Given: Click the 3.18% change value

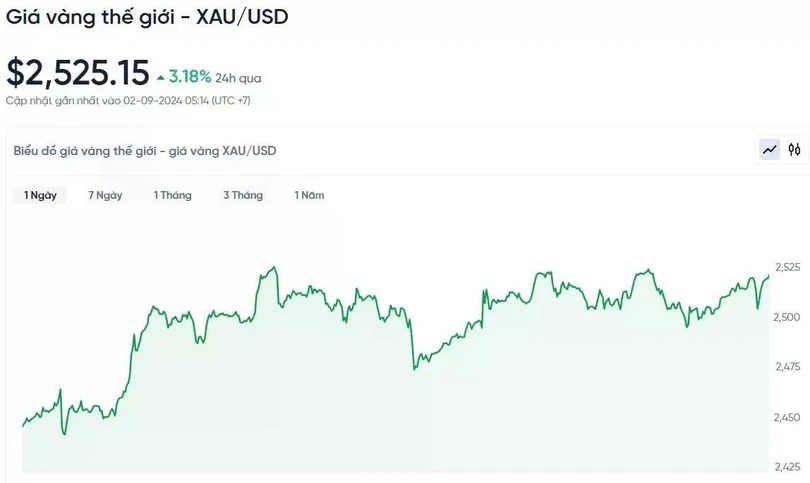Looking at the screenshot, I should pyautogui.click(x=190, y=76).
